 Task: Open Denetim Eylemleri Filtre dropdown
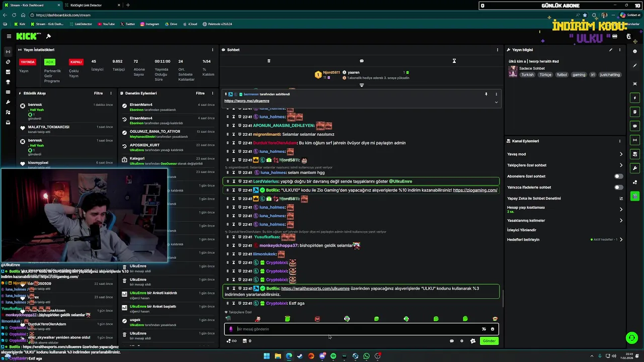pos(200,93)
